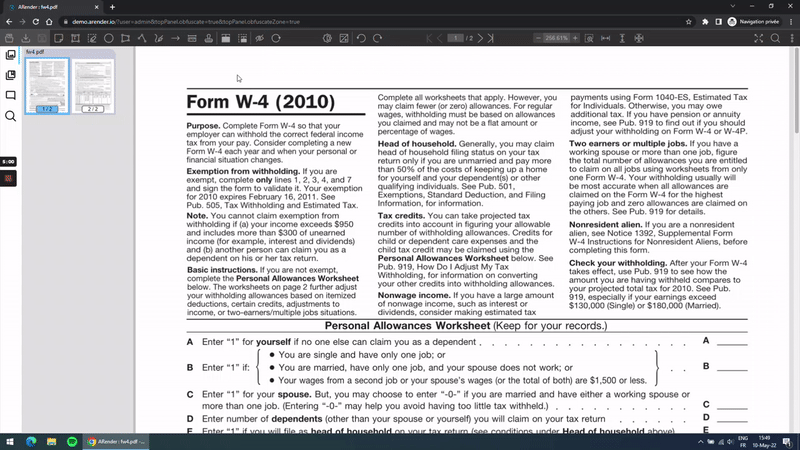This screenshot has height=450, width=800.
Task: Select the polygon annotation tool
Action: pos(125,38)
